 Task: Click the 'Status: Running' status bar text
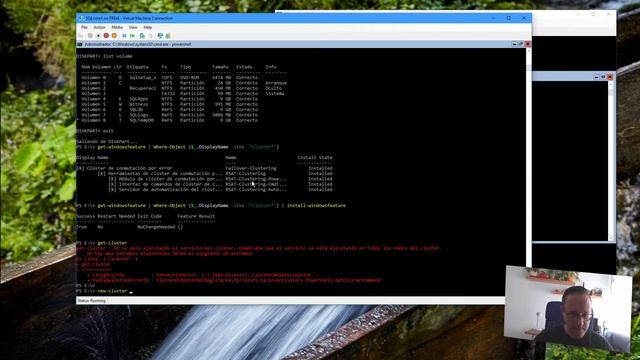click(x=91, y=301)
